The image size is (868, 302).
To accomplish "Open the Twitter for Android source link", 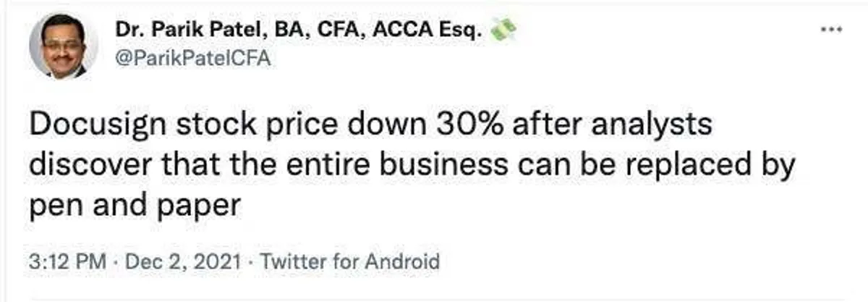I will (x=349, y=261).
